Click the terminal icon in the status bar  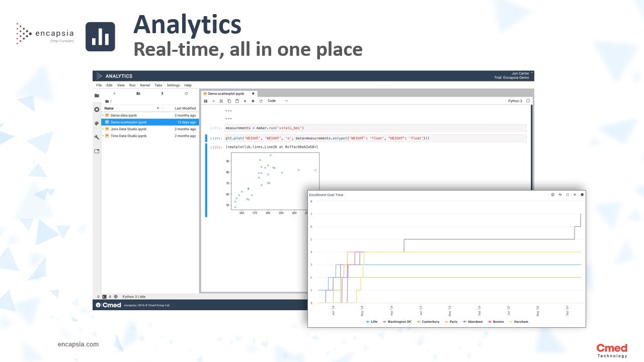coord(104,297)
